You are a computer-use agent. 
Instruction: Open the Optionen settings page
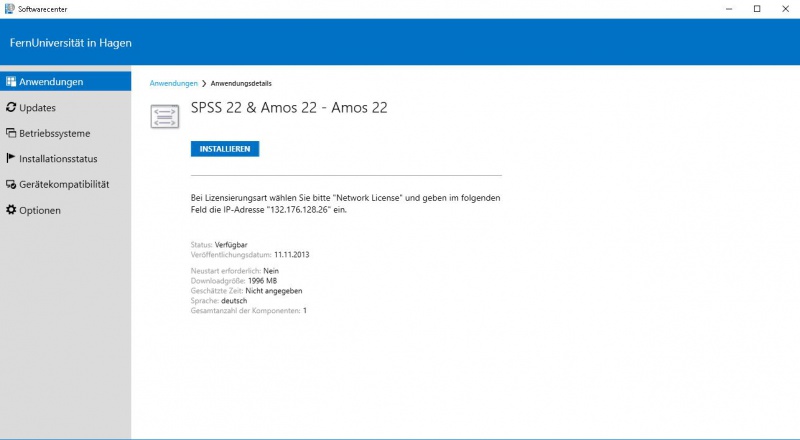tap(65, 210)
